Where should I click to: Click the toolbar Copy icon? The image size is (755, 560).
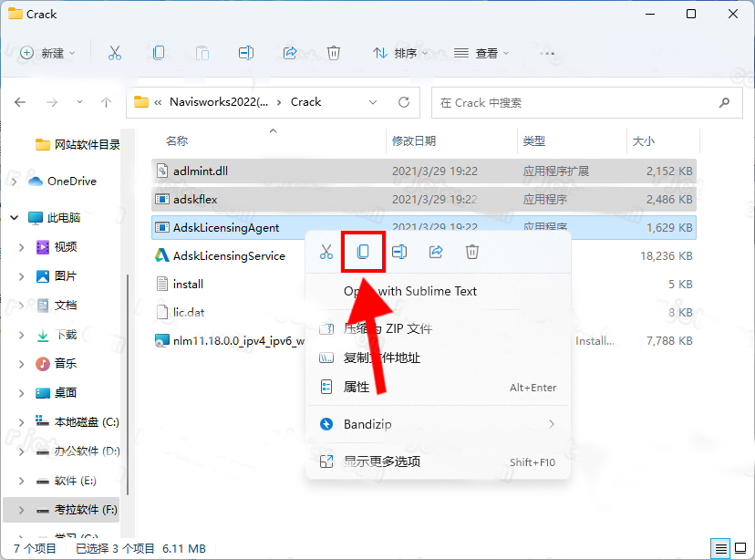(x=159, y=53)
